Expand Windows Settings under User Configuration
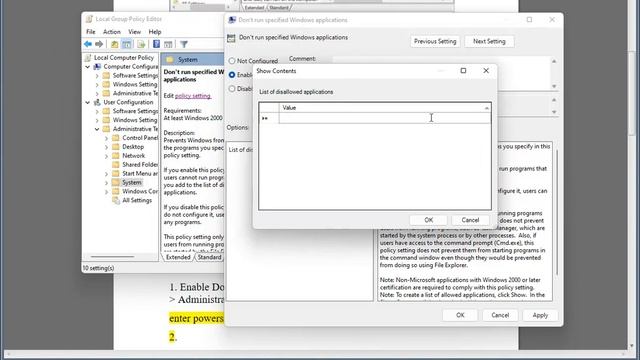640x360 pixels. (x=97, y=120)
